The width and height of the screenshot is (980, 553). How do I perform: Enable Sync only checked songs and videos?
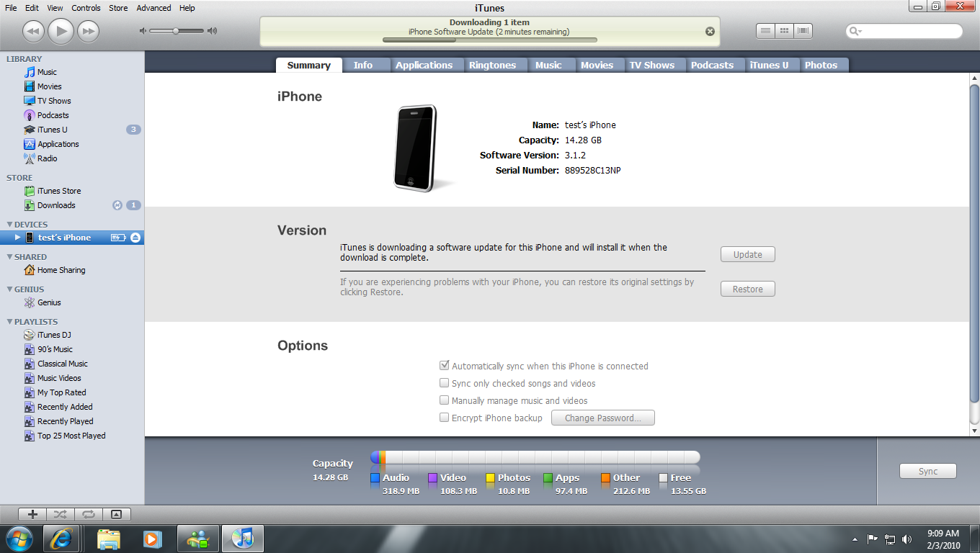[445, 383]
